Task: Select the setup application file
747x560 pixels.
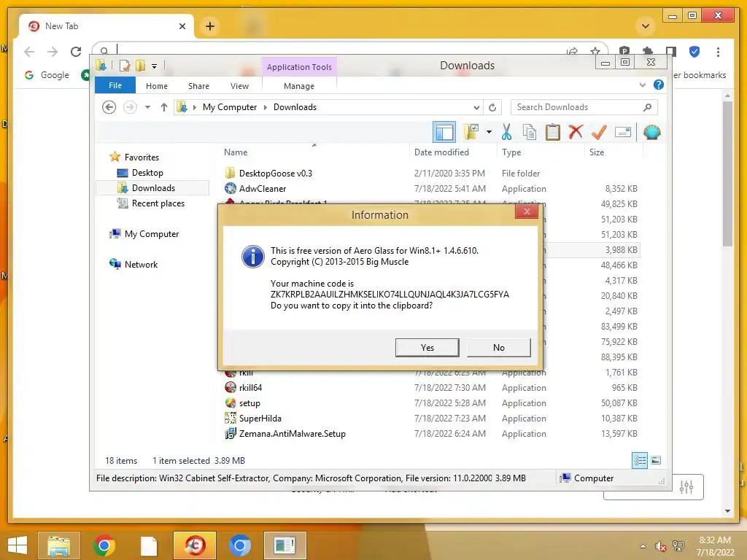Action: (249, 402)
